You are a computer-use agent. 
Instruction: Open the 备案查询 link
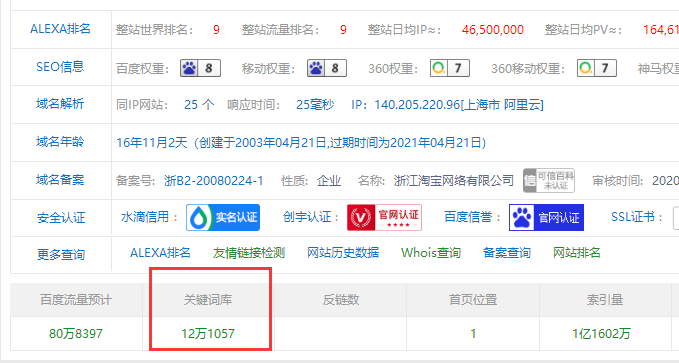point(507,253)
